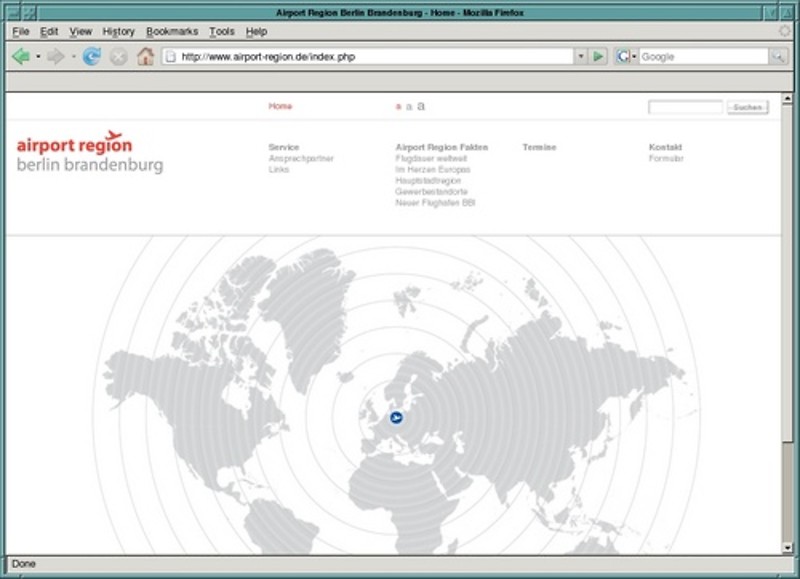Open the View menu
This screenshot has width=800, height=579.
pos(81,32)
